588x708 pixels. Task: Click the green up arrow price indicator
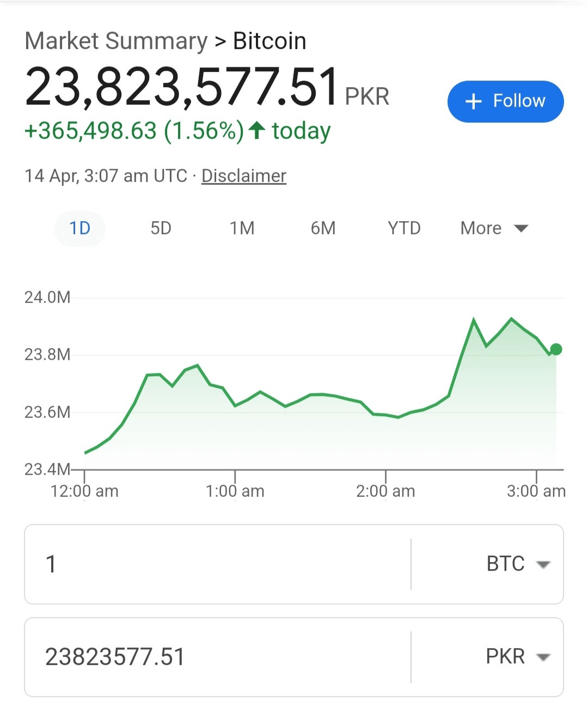tap(257, 131)
